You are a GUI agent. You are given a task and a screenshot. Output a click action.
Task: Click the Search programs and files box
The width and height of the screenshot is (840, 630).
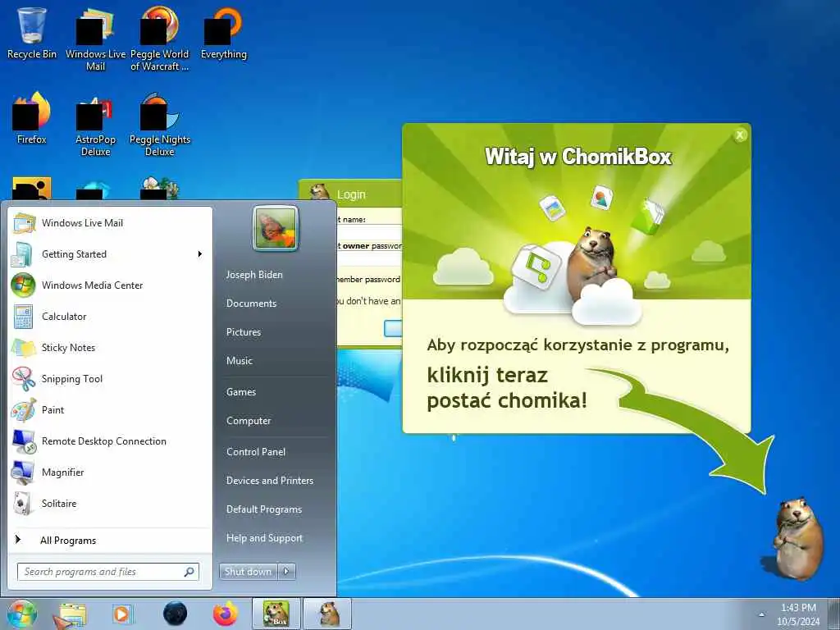click(x=108, y=572)
